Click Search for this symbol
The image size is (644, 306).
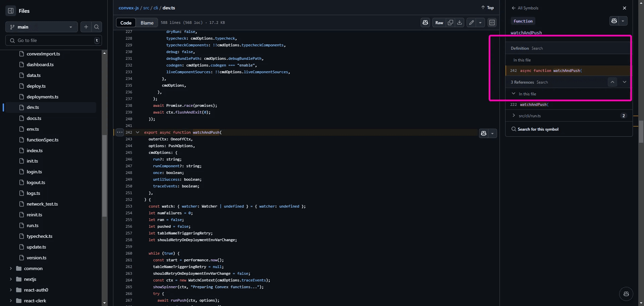[x=538, y=129]
